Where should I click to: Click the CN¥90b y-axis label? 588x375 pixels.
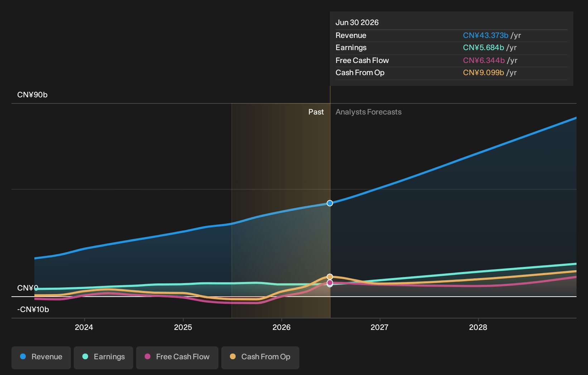click(32, 95)
